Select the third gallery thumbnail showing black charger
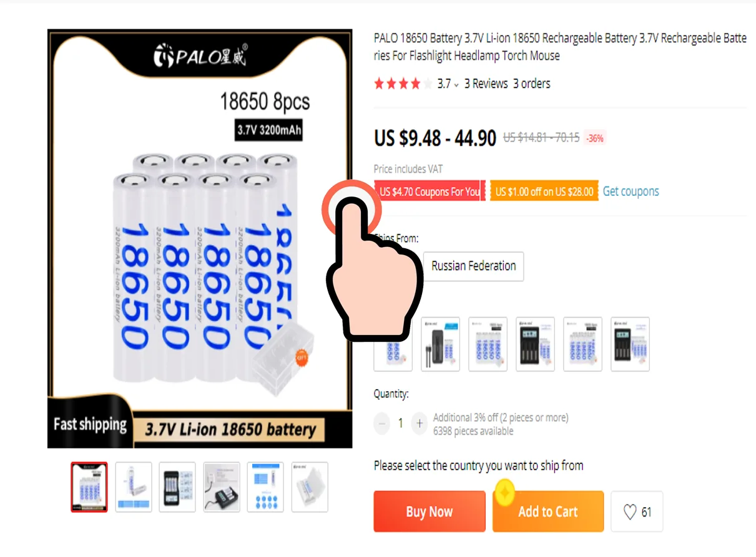The height and width of the screenshot is (557, 756). tap(177, 487)
